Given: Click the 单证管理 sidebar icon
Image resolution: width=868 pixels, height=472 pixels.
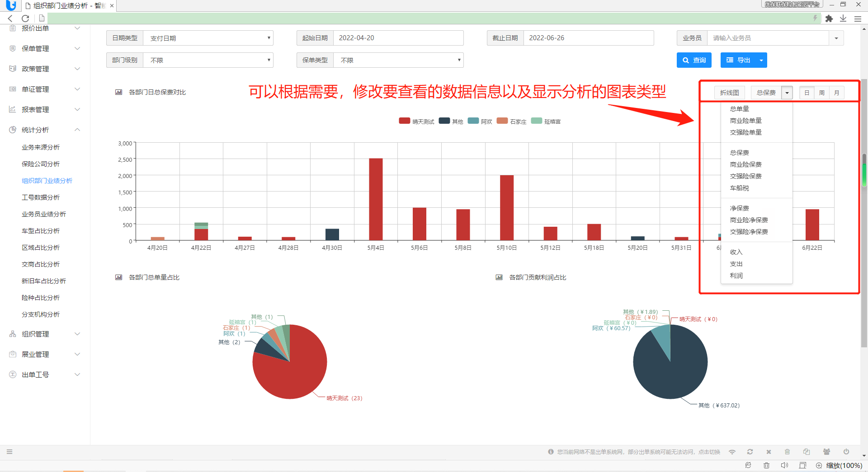Looking at the screenshot, I should coord(13,89).
